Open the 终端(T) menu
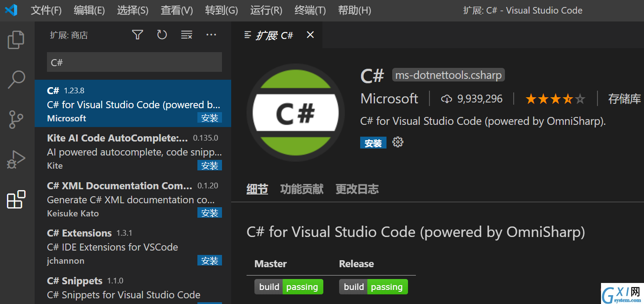Image resolution: width=644 pixels, height=304 pixels. (310, 11)
